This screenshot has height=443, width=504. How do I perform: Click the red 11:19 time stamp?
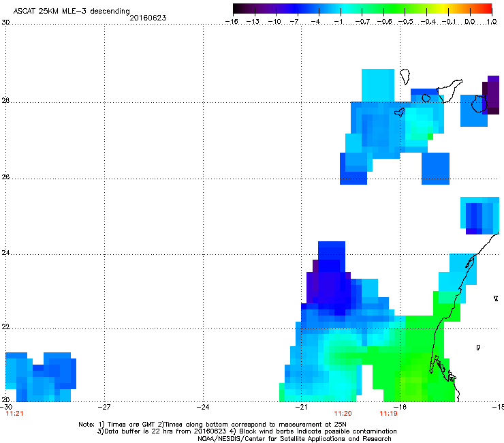pos(388,414)
